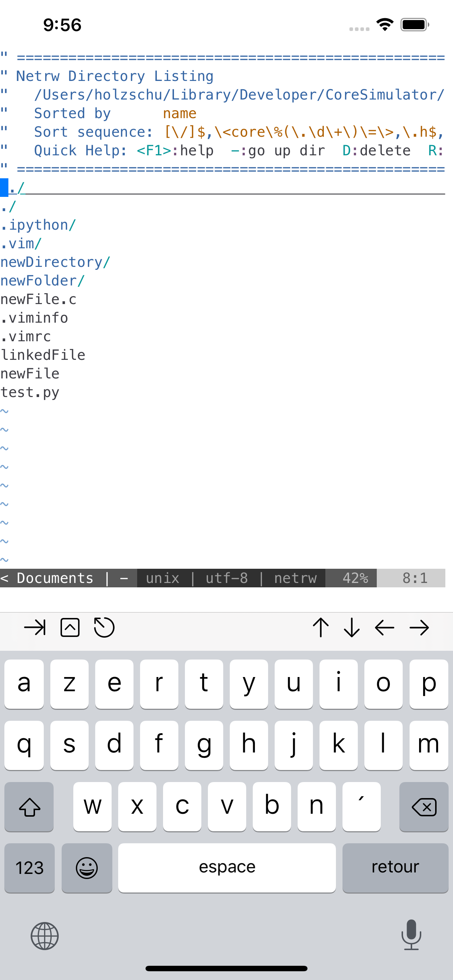Tap the acute accent key

pos(361,806)
